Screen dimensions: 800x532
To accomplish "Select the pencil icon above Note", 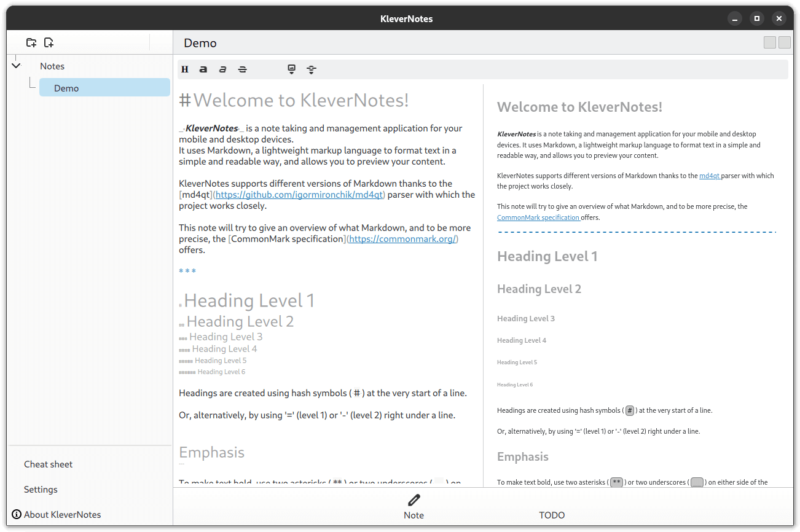I will [x=413, y=499].
